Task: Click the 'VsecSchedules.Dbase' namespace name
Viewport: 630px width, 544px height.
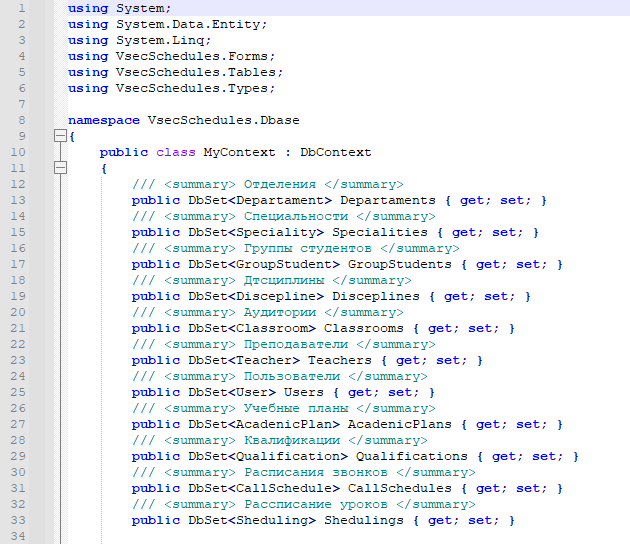Action: click(x=223, y=120)
